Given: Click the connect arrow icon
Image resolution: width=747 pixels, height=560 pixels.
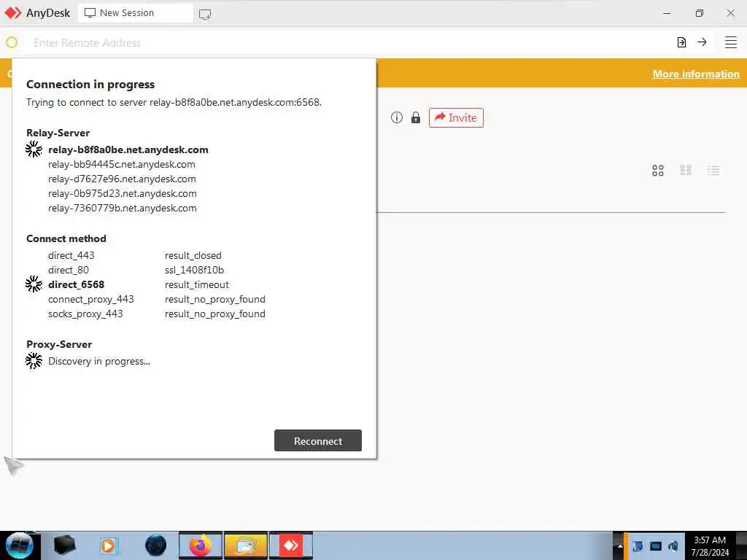Looking at the screenshot, I should pos(702,42).
